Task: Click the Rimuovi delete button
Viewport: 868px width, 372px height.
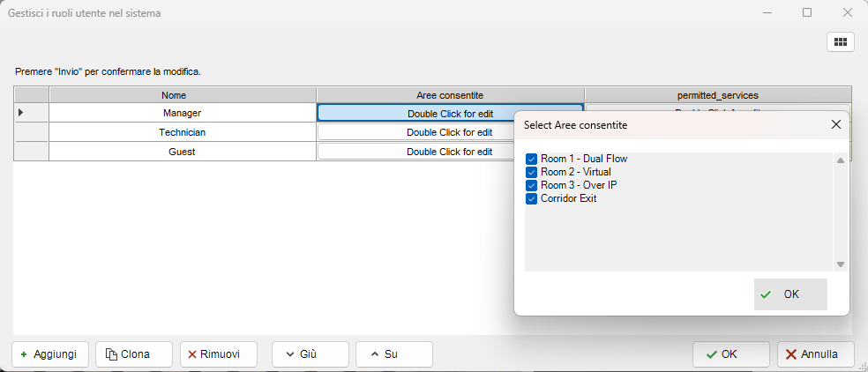Action: click(218, 354)
